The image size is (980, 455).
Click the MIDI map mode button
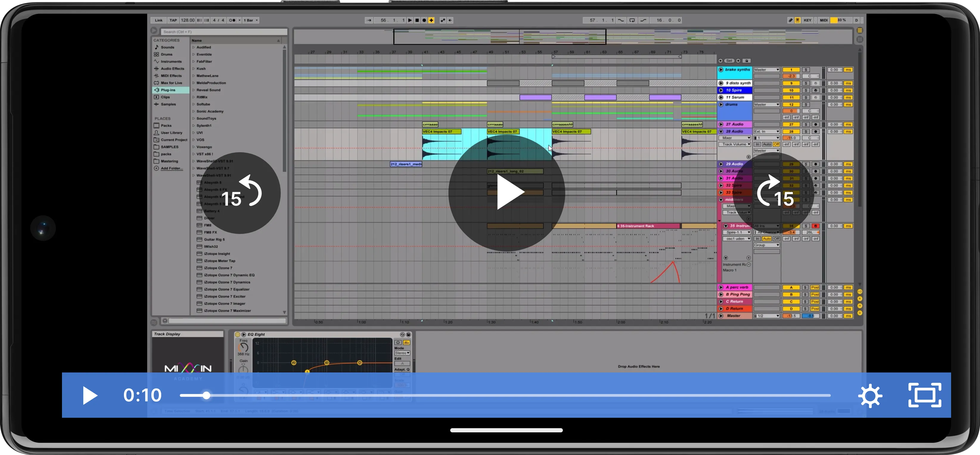(823, 20)
